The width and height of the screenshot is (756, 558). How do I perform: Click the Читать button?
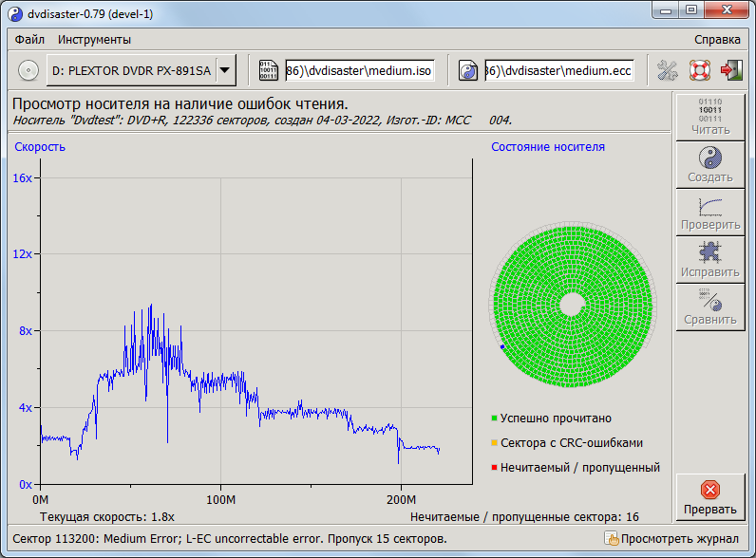click(x=710, y=117)
